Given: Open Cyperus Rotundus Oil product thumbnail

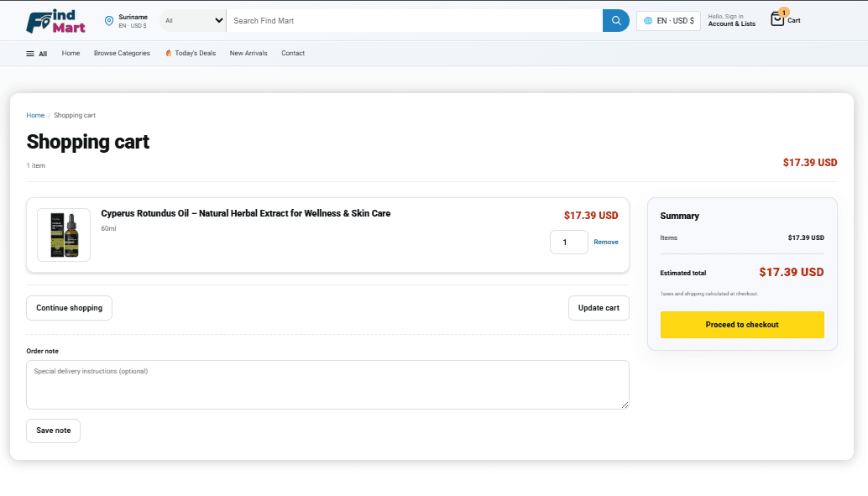Looking at the screenshot, I should point(64,235).
